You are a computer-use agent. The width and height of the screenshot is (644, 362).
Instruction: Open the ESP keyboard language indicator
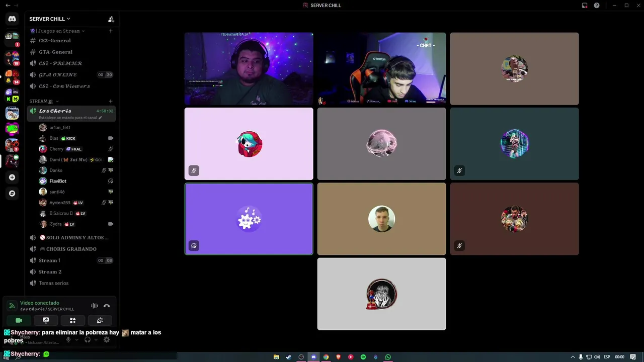click(x=607, y=357)
